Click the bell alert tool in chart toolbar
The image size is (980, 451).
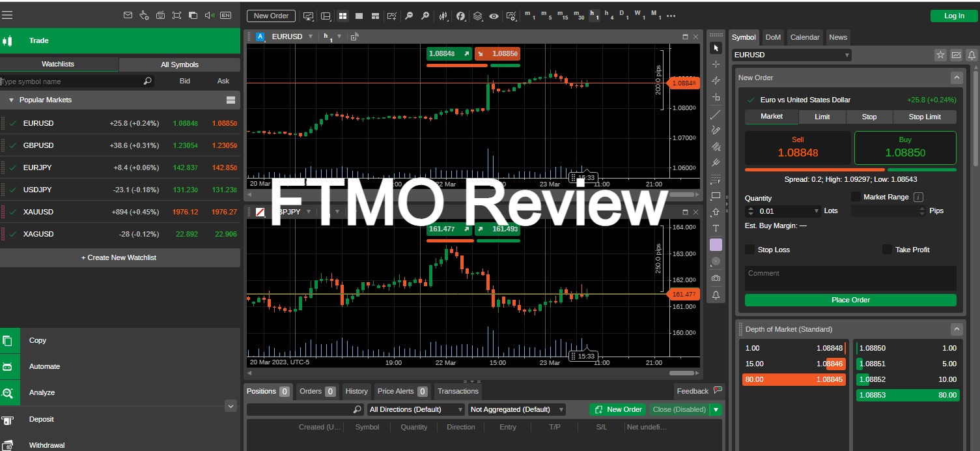(x=716, y=295)
